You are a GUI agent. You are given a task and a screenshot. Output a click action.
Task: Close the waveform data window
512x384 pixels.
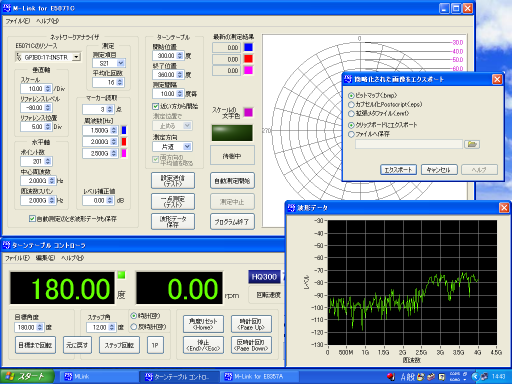[504, 208]
